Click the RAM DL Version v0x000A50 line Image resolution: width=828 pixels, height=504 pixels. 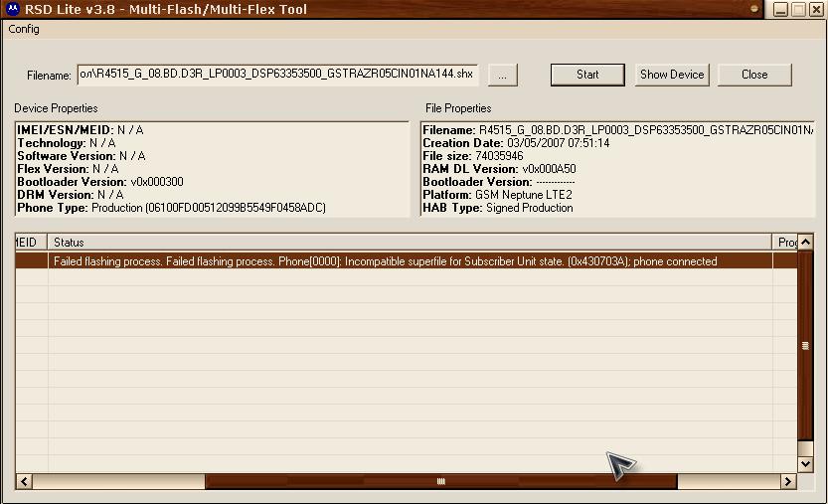pyautogui.click(x=499, y=169)
